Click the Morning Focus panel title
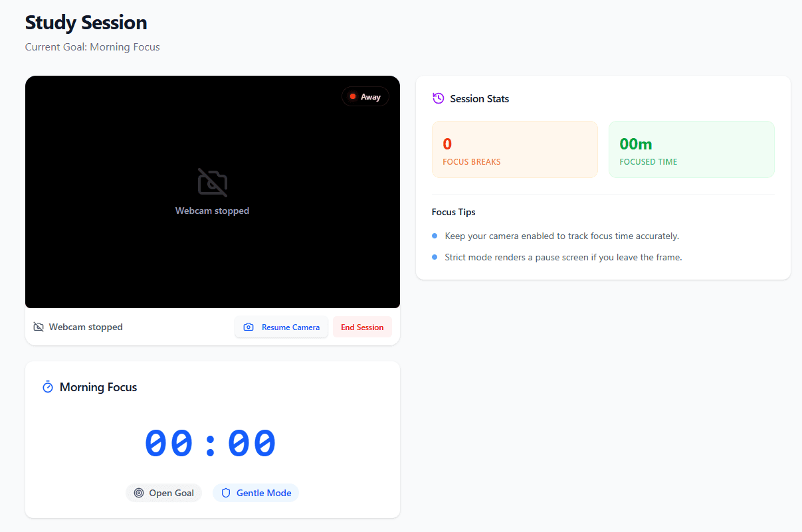The image size is (802, 532). pyautogui.click(x=98, y=387)
